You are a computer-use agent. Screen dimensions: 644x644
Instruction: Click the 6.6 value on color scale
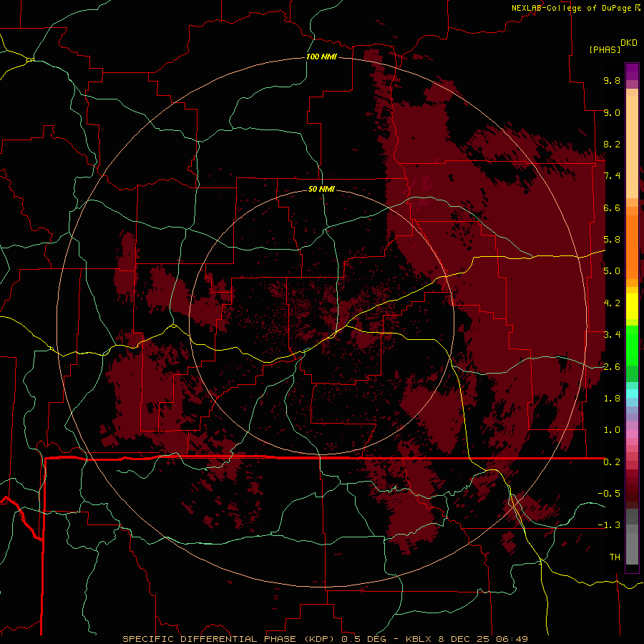click(612, 208)
